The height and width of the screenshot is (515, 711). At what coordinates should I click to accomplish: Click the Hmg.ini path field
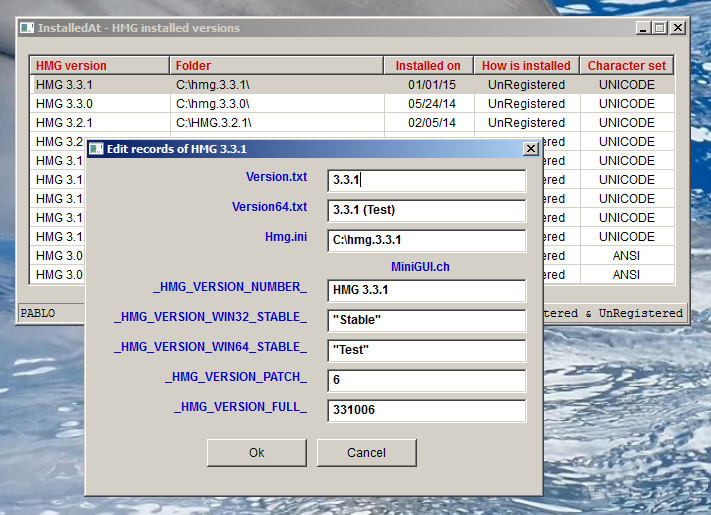426,240
